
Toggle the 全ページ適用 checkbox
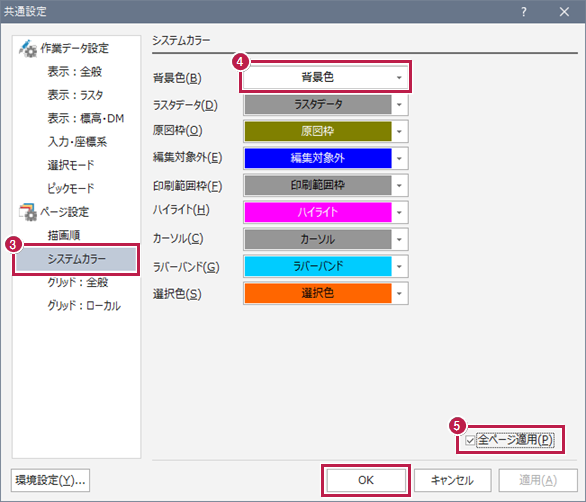(x=470, y=440)
